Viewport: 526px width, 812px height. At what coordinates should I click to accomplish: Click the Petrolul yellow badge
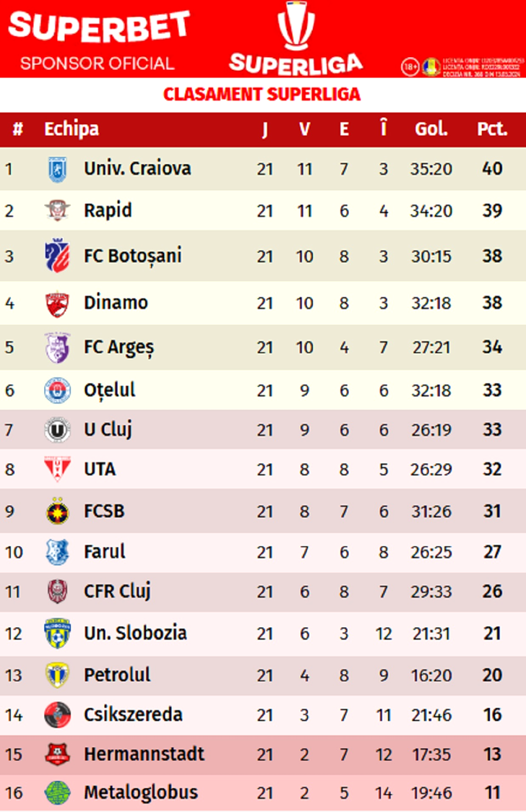(57, 675)
